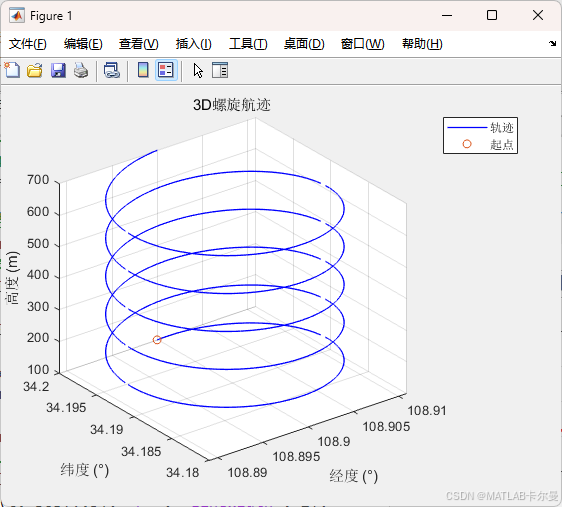The image size is (562, 507).
Task: Open the 桌面(D) menu
Action: (304, 44)
